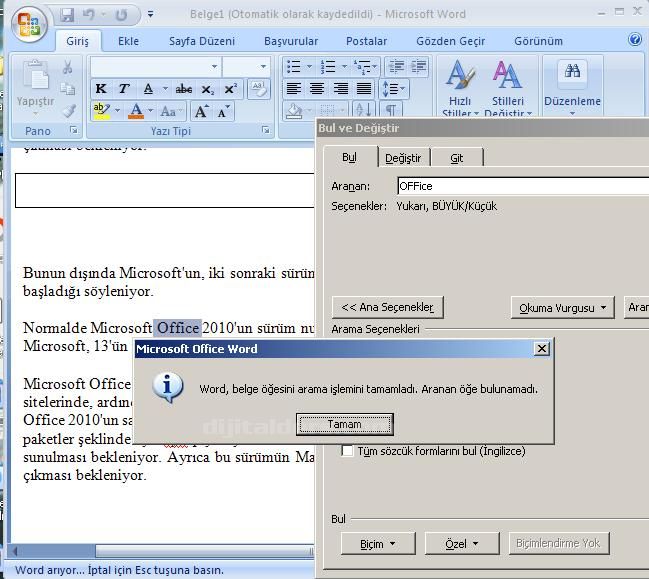The width and height of the screenshot is (649, 579).
Task: Click the Copy icon in Pano
Action: 67,89
